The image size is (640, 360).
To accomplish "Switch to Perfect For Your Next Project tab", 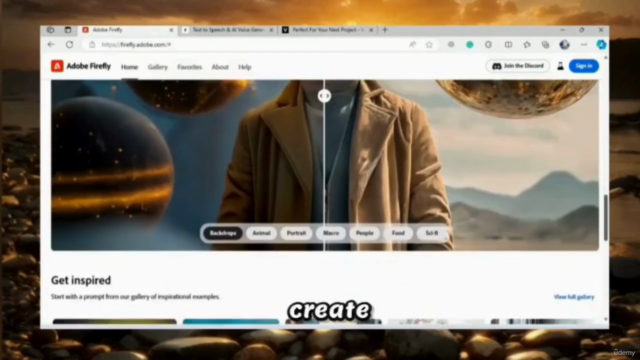I will click(x=328, y=30).
